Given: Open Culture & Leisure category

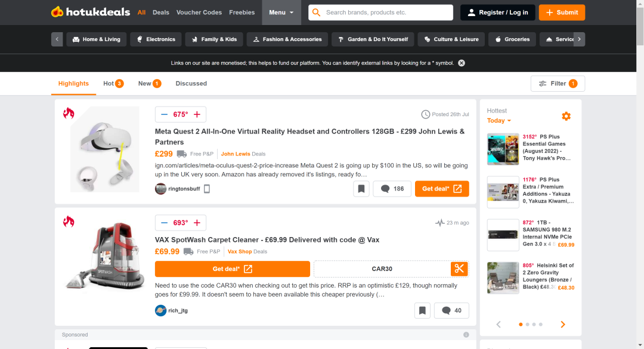Looking at the screenshot, I should pyautogui.click(x=451, y=39).
